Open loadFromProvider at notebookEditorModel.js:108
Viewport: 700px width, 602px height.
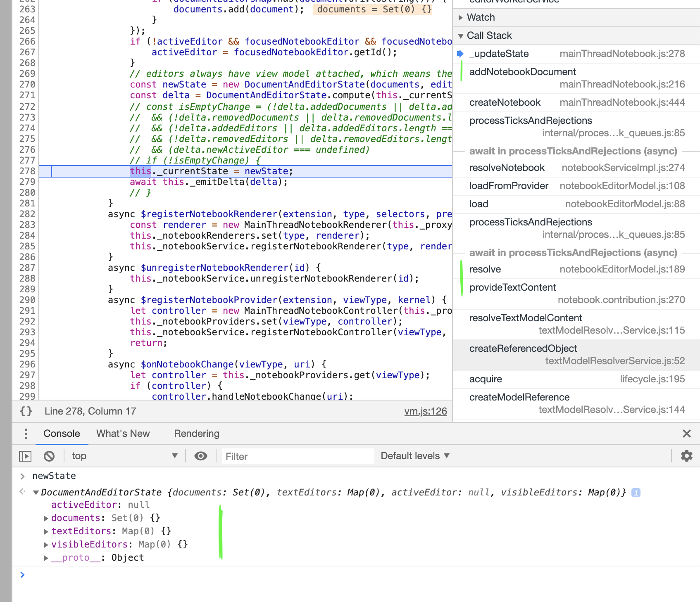(509, 185)
